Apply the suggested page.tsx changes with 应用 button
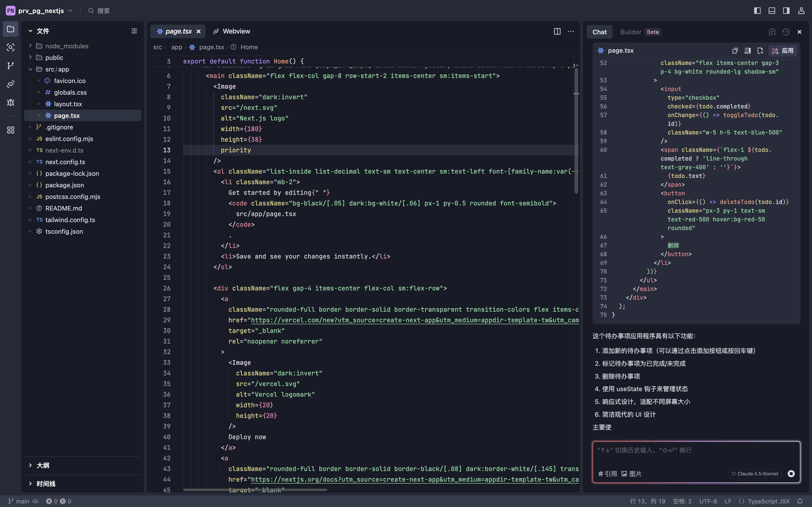This screenshot has width=812, height=507. (783, 51)
